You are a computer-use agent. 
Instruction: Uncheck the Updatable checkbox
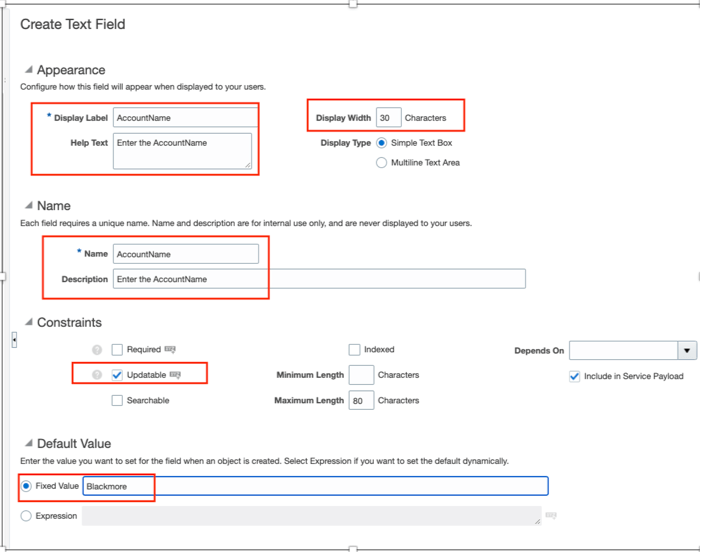118,375
